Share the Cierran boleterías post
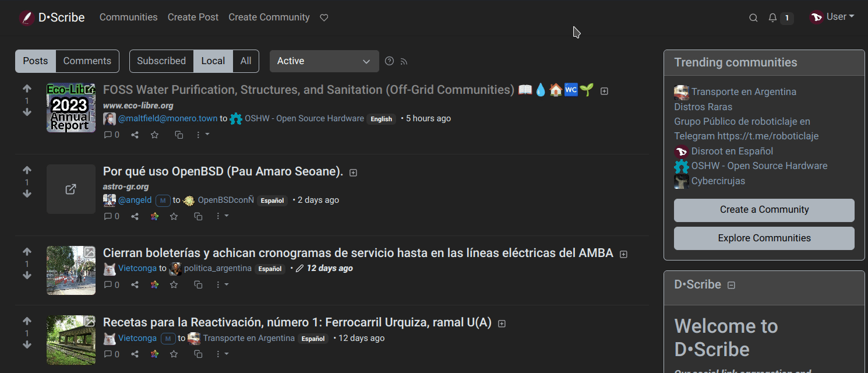The width and height of the screenshot is (868, 373). pos(135,285)
